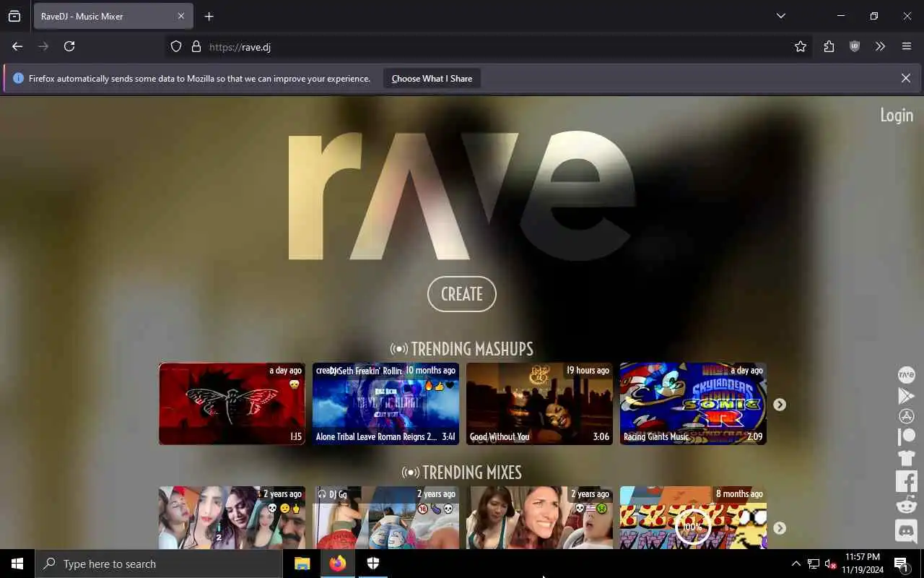Image resolution: width=924 pixels, height=578 pixels.
Task: Show more tools overflow chevrons
Action: (880, 46)
